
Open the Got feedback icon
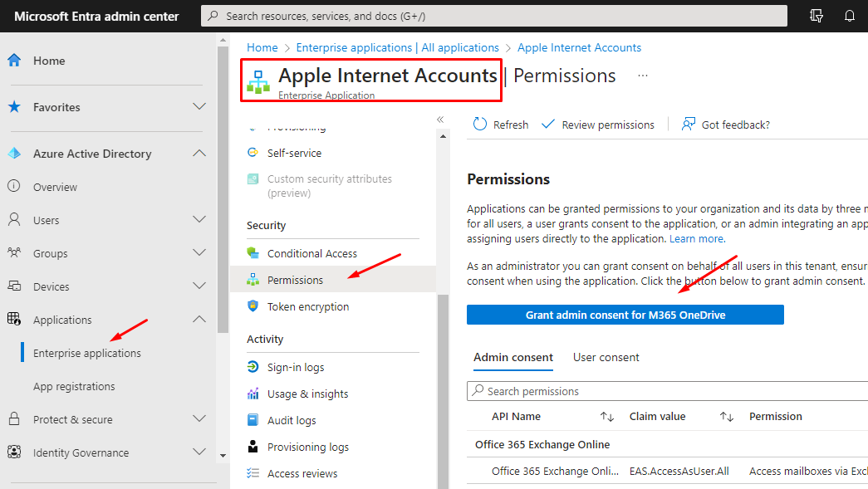(689, 125)
